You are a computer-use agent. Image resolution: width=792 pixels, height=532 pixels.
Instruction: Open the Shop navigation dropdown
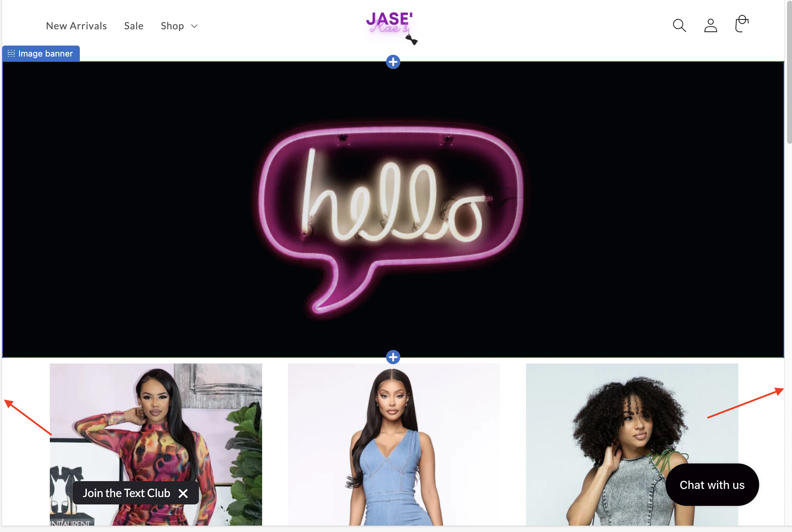coord(179,26)
